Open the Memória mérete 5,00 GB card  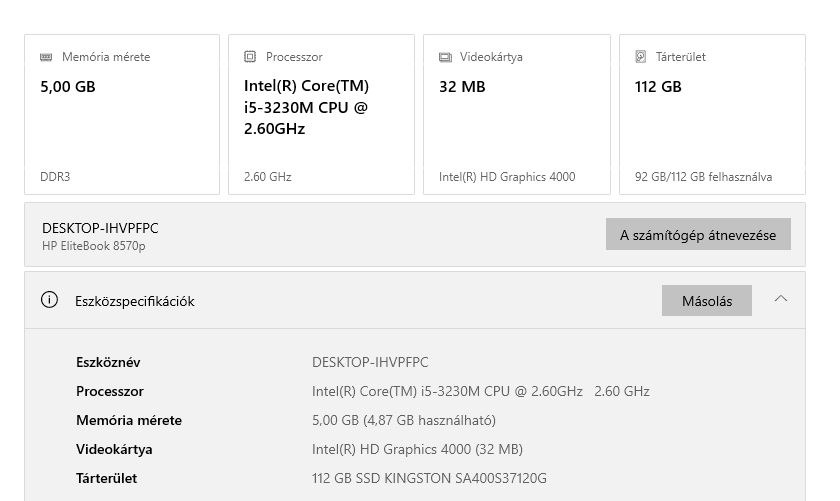122,115
